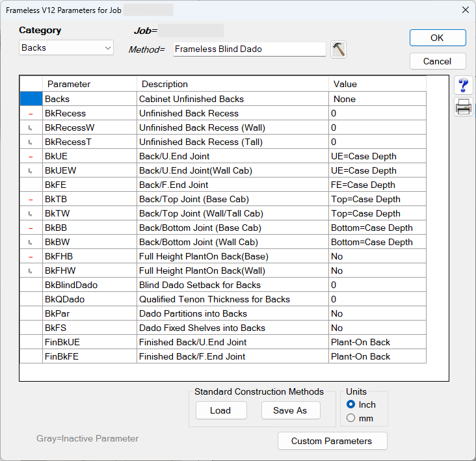Open help with the question mark icon
476x461 pixels.
(464, 86)
